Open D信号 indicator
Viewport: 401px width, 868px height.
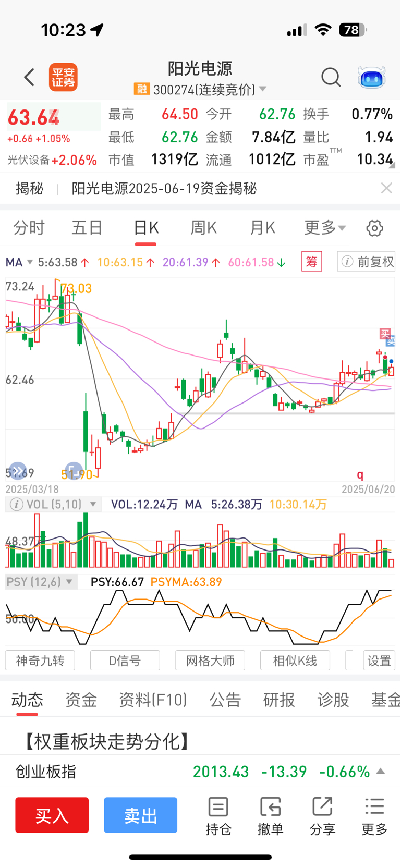point(125,661)
